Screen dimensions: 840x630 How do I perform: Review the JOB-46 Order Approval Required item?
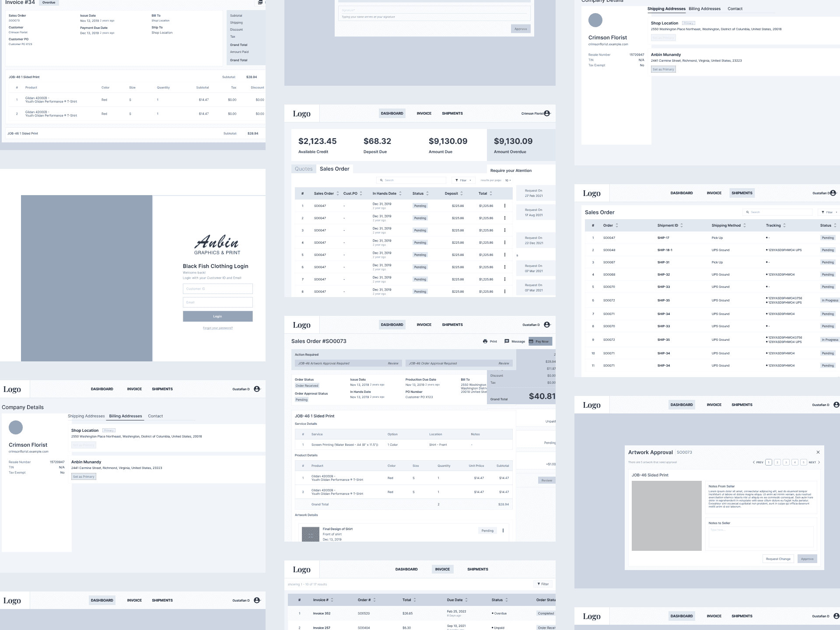point(504,363)
